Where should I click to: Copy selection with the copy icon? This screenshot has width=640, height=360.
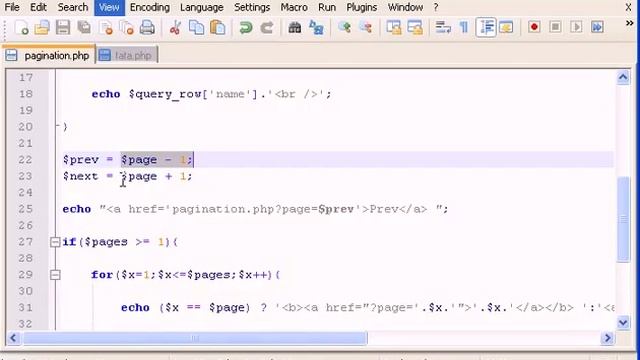(196, 28)
